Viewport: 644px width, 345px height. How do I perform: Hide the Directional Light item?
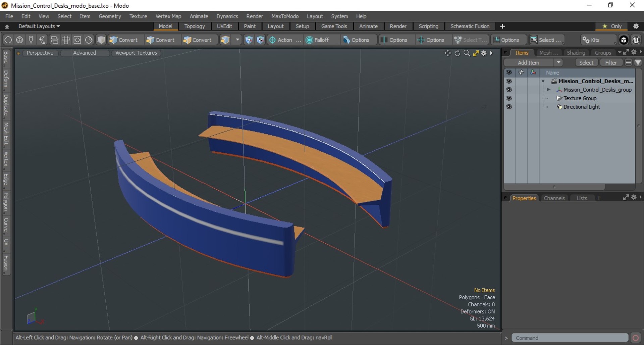point(509,107)
